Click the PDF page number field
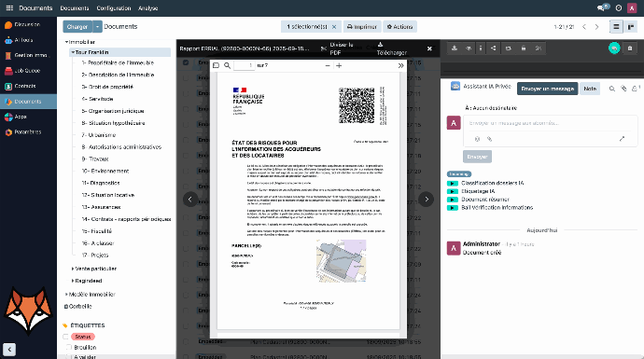The height and width of the screenshot is (359, 644). pos(244,65)
